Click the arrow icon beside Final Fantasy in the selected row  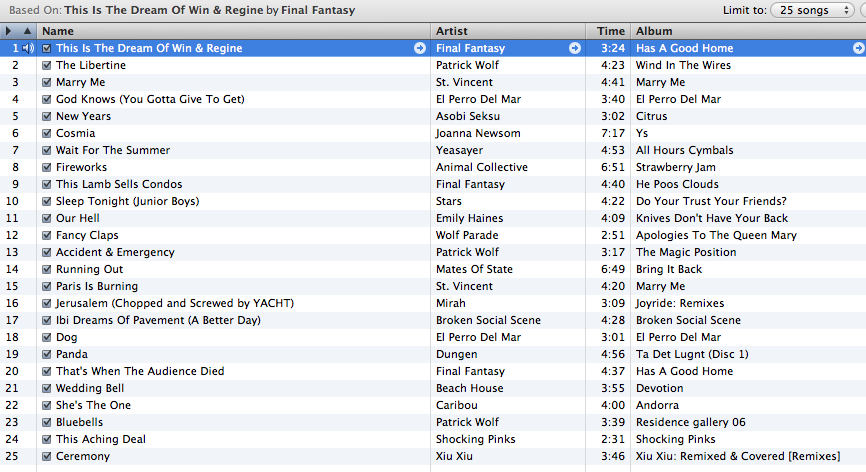[x=575, y=48]
